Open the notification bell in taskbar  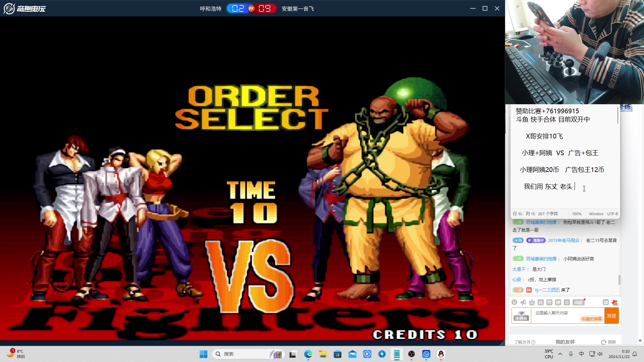635,354
